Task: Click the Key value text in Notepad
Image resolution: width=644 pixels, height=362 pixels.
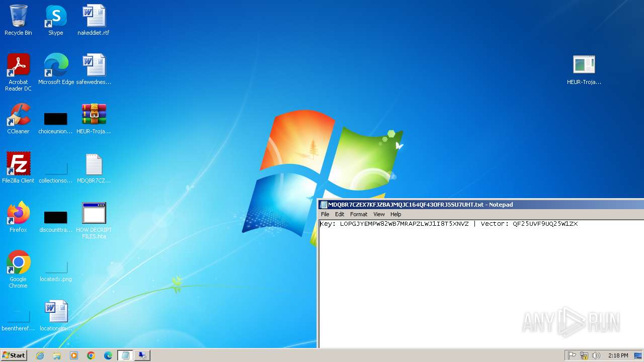Action: pos(404,224)
